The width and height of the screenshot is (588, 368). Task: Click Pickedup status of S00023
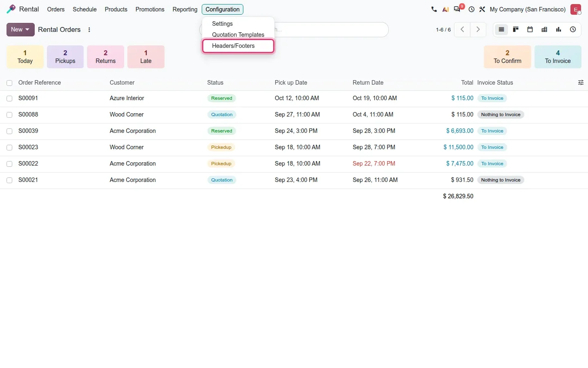pyautogui.click(x=221, y=147)
